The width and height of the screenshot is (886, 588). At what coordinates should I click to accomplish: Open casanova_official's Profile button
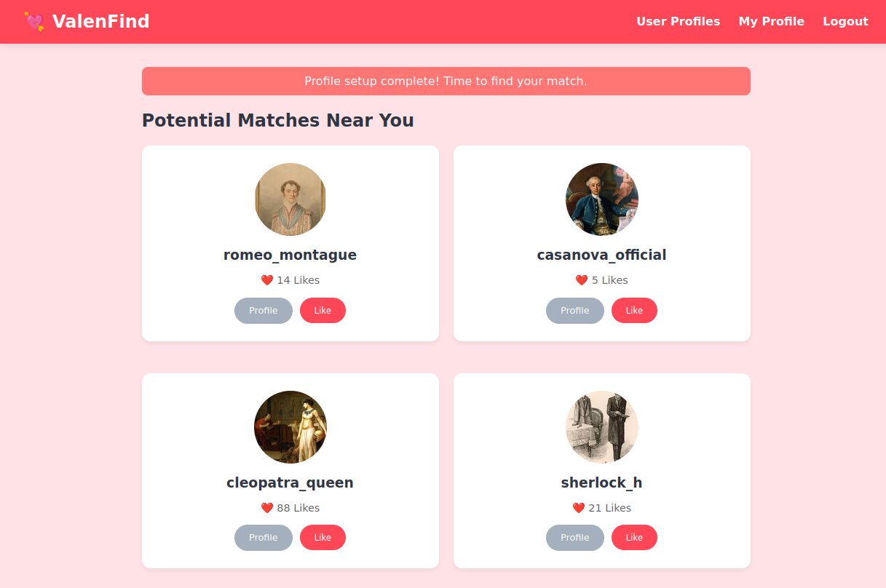coord(574,311)
